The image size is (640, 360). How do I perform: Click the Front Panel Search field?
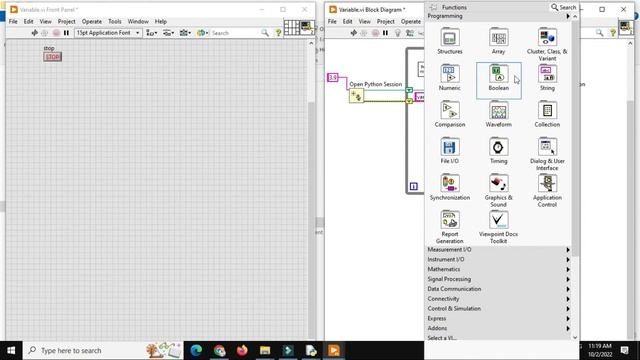(x=236, y=33)
